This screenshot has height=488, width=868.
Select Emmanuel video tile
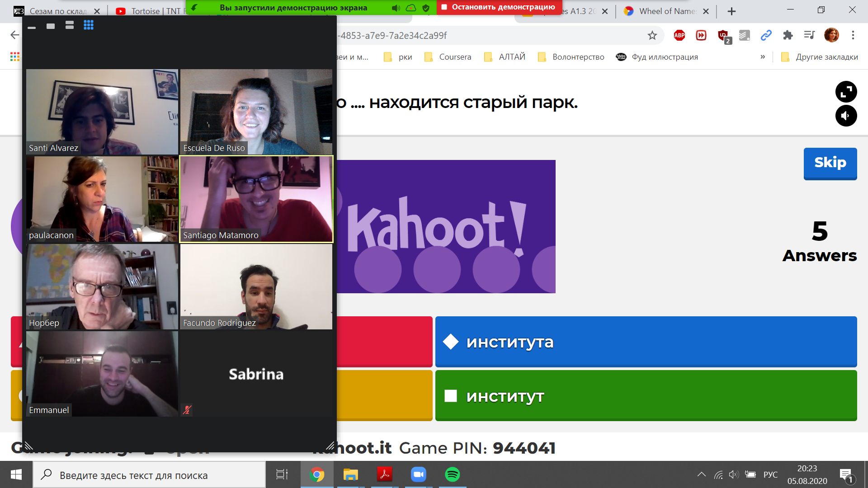(102, 374)
